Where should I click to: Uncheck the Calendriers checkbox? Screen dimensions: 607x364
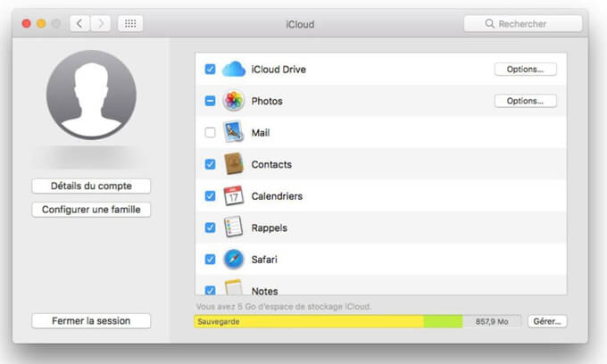coord(210,196)
